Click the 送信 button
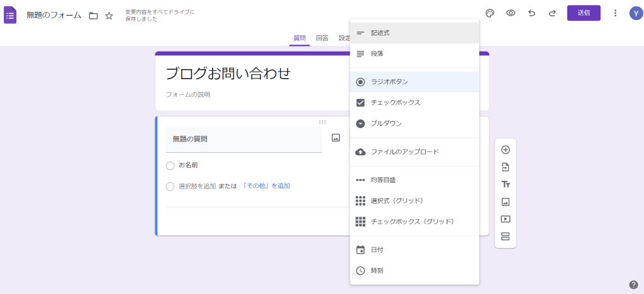This screenshot has width=644, height=294. point(583,13)
